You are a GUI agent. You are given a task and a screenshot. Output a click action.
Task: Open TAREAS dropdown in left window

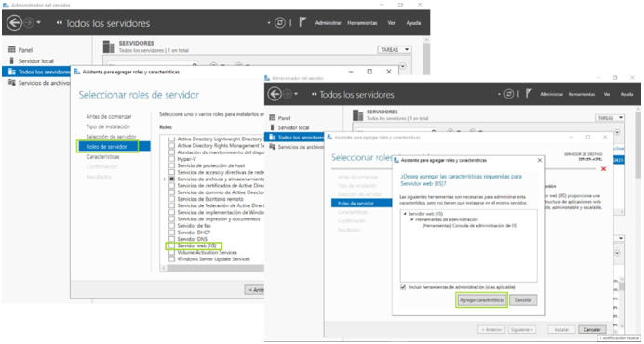coord(395,49)
